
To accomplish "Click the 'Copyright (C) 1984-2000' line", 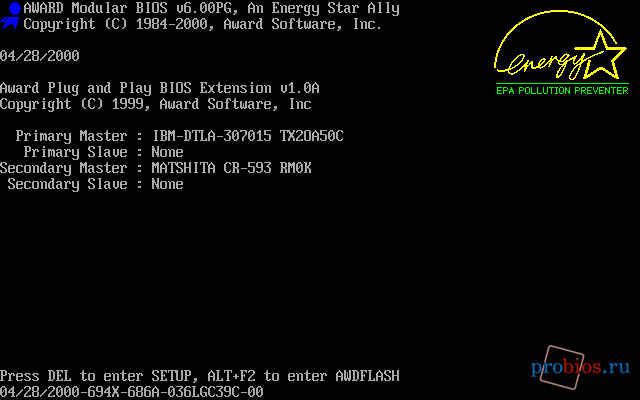I will click(202, 24).
